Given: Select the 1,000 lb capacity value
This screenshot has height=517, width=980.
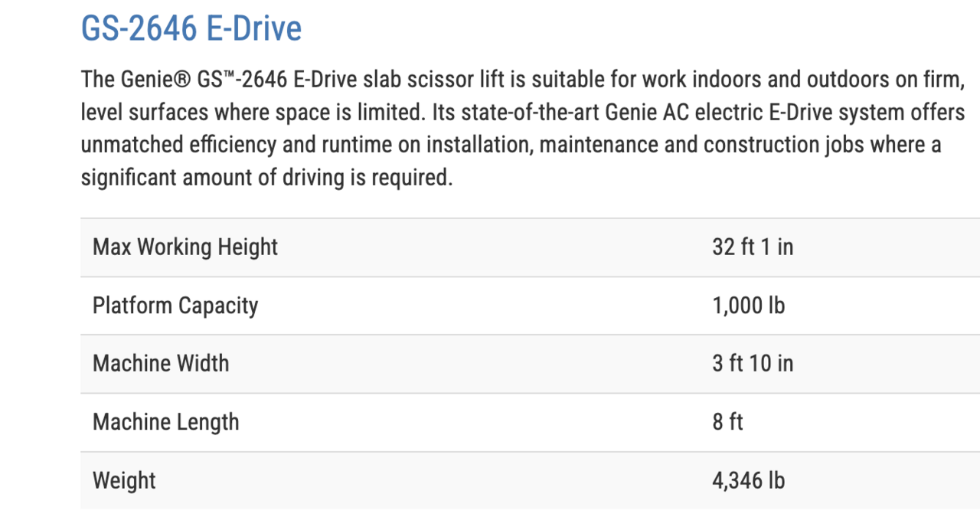Looking at the screenshot, I should tap(748, 306).
